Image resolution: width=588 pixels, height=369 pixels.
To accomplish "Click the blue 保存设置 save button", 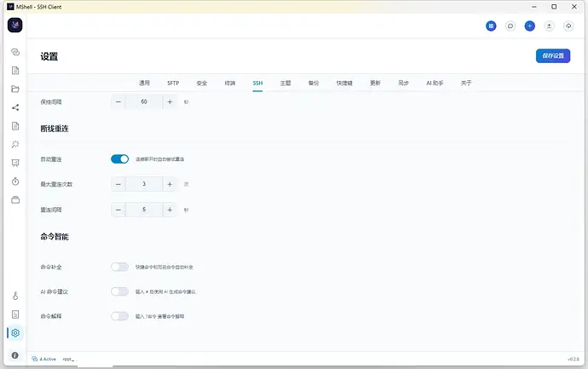I will point(553,56).
